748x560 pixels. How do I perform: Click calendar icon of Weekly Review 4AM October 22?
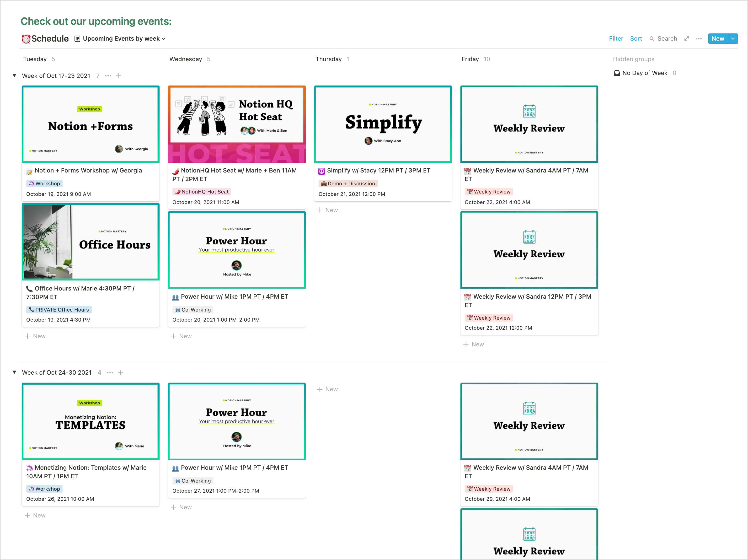click(468, 171)
